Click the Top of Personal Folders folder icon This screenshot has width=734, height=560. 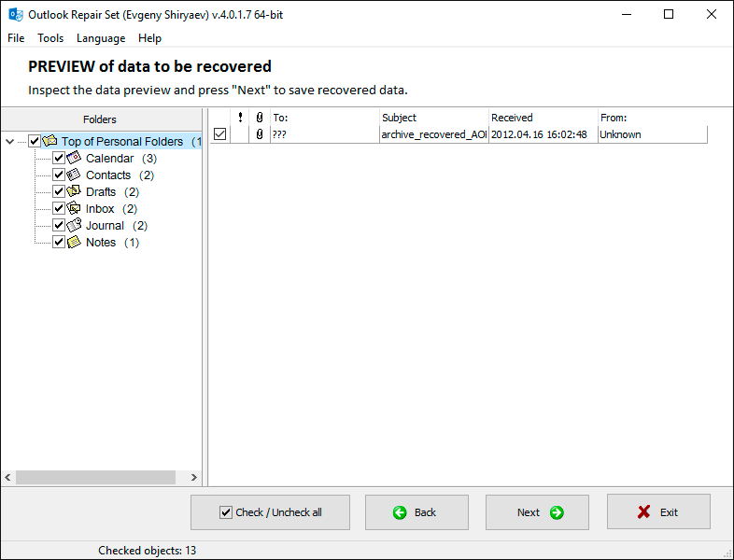point(49,141)
